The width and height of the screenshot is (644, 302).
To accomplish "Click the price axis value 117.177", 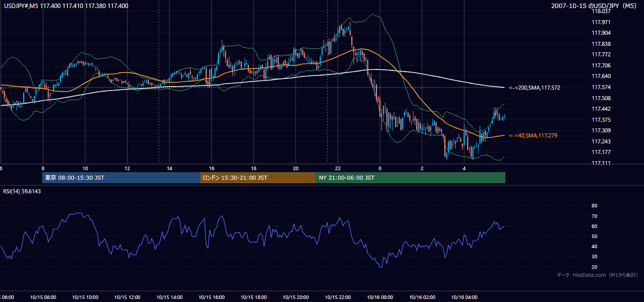I will (x=602, y=152).
